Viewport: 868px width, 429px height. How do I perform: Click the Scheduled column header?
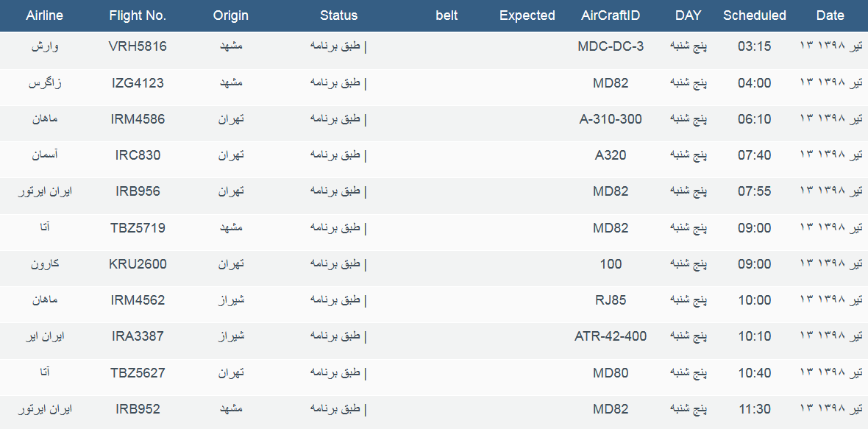click(755, 15)
